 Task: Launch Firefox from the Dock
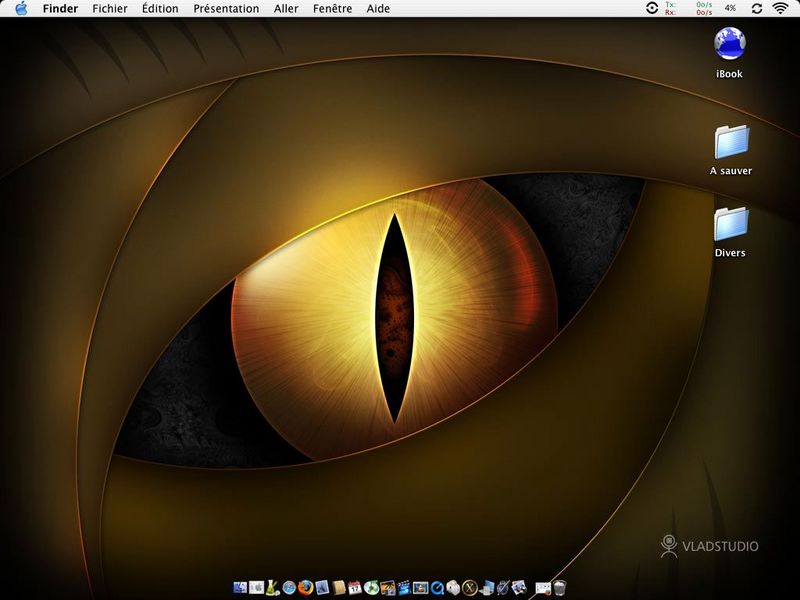click(x=305, y=588)
